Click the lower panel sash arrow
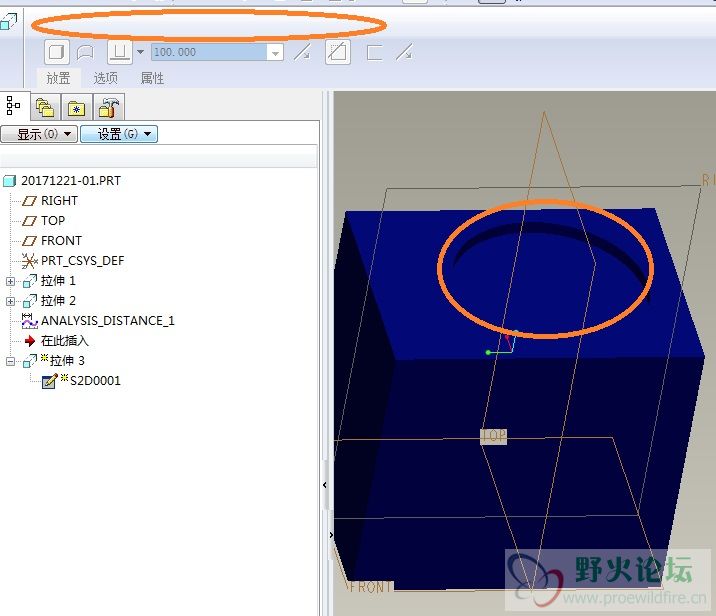Image resolution: width=716 pixels, height=616 pixels. tap(331, 535)
